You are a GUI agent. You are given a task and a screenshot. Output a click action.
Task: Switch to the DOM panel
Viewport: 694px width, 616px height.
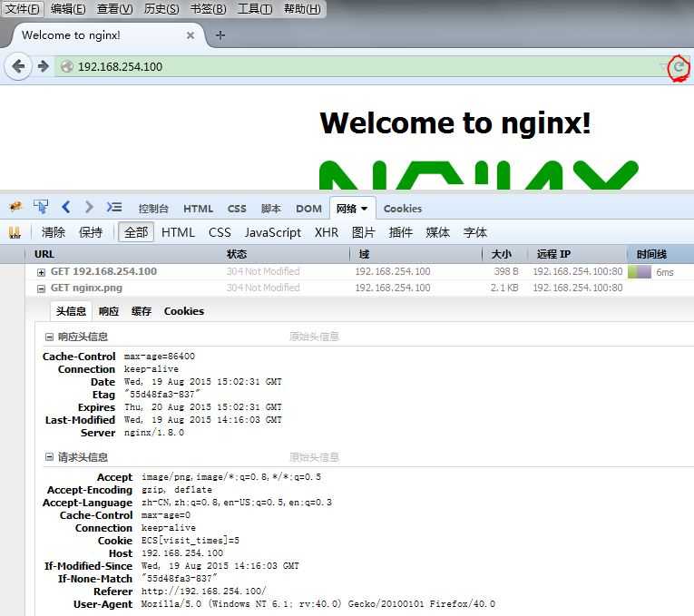coord(308,209)
